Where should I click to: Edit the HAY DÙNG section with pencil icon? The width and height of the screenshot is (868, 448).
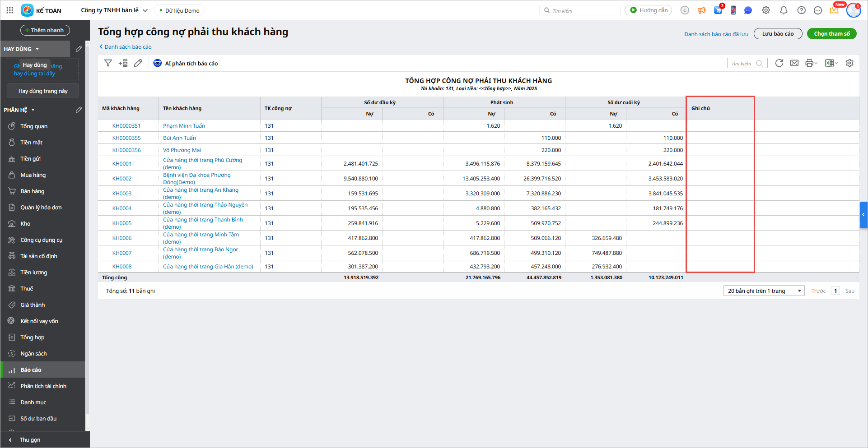click(x=79, y=49)
